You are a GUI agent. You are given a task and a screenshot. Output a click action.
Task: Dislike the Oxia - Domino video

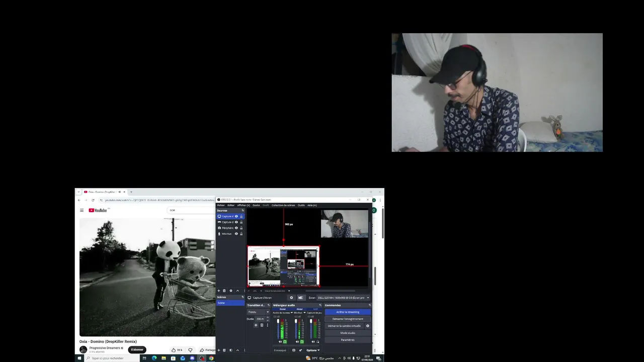point(190,350)
